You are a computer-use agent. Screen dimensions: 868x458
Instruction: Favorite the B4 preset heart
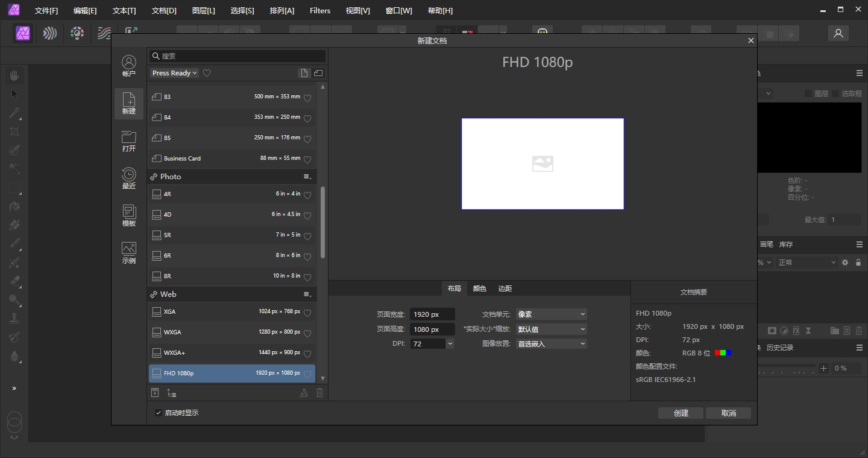click(307, 118)
